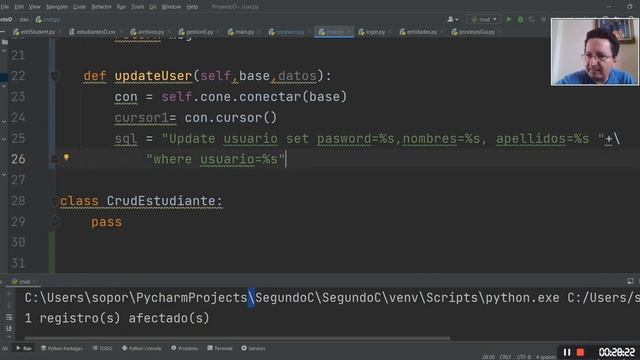Click the soft-wrap icon in Run panel sidebar

(9, 317)
